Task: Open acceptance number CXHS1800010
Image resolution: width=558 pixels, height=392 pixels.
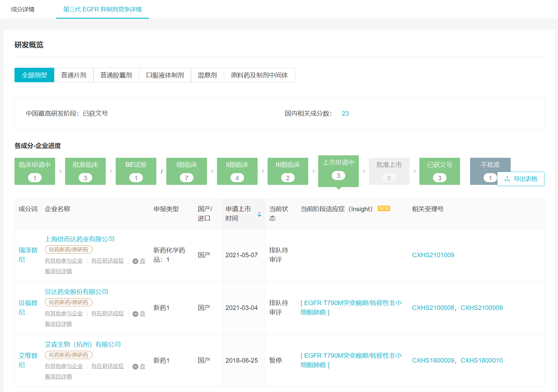Action: click(481, 360)
